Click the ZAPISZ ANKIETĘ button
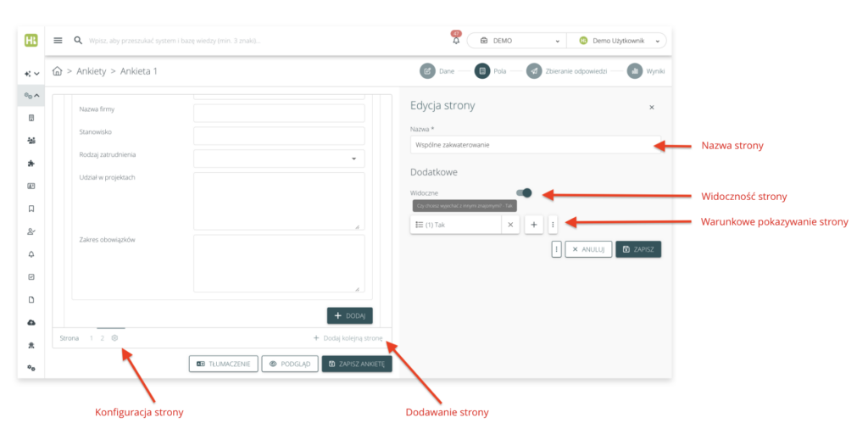The width and height of the screenshot is (868, 440). tap(356, 364)
